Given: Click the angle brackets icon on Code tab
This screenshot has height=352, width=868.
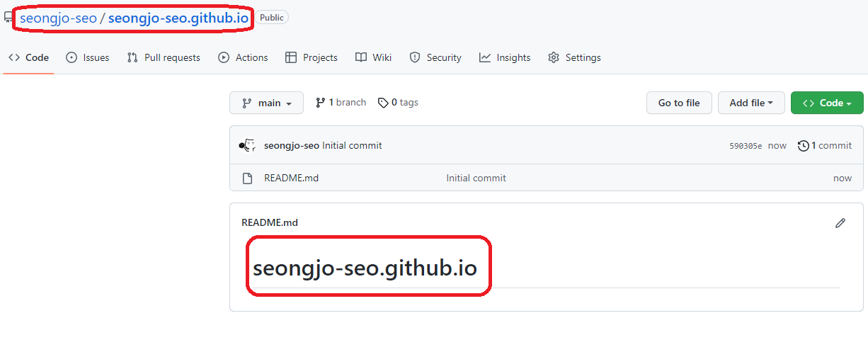Looking at the screenshot, I should coord(14,57).
